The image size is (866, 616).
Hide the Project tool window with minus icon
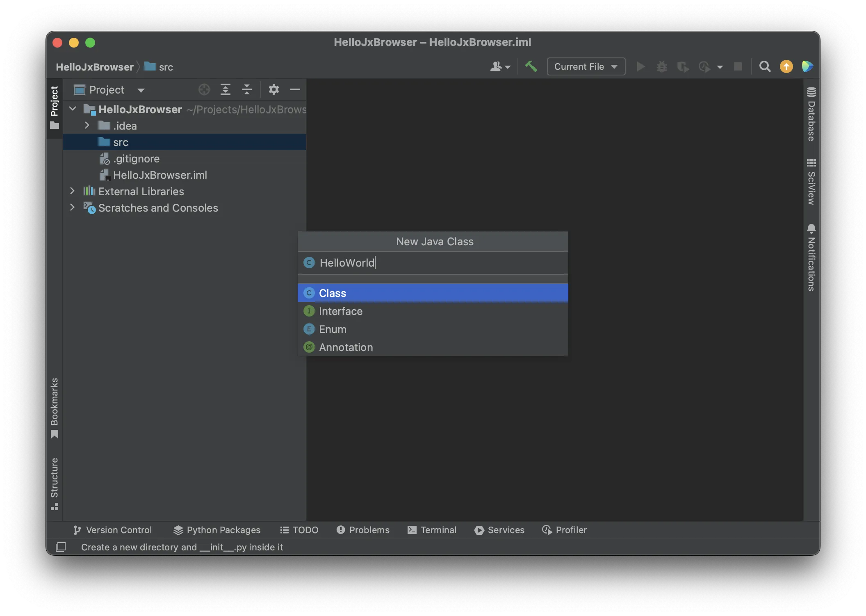click(x=295, y=89)
